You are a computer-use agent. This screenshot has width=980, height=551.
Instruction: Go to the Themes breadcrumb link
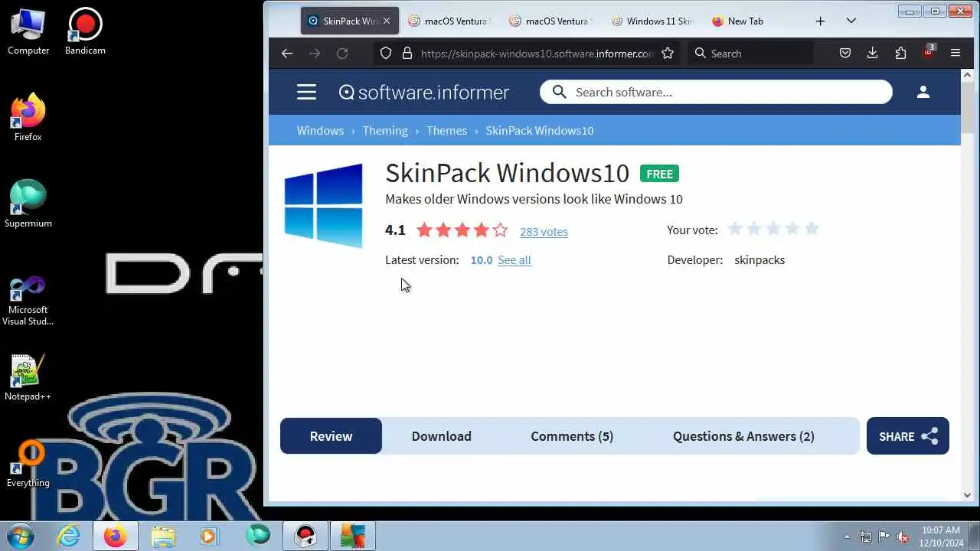point(446,130)
